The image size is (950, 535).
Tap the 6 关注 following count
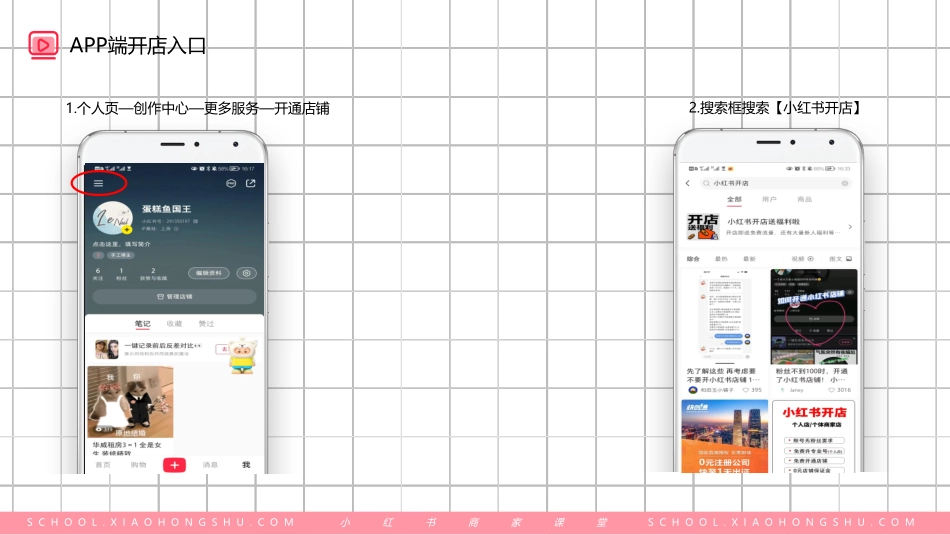point(98,274)
